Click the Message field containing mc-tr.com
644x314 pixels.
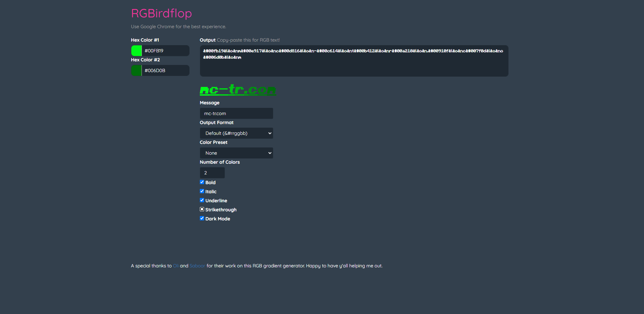(x=236, y=113)
